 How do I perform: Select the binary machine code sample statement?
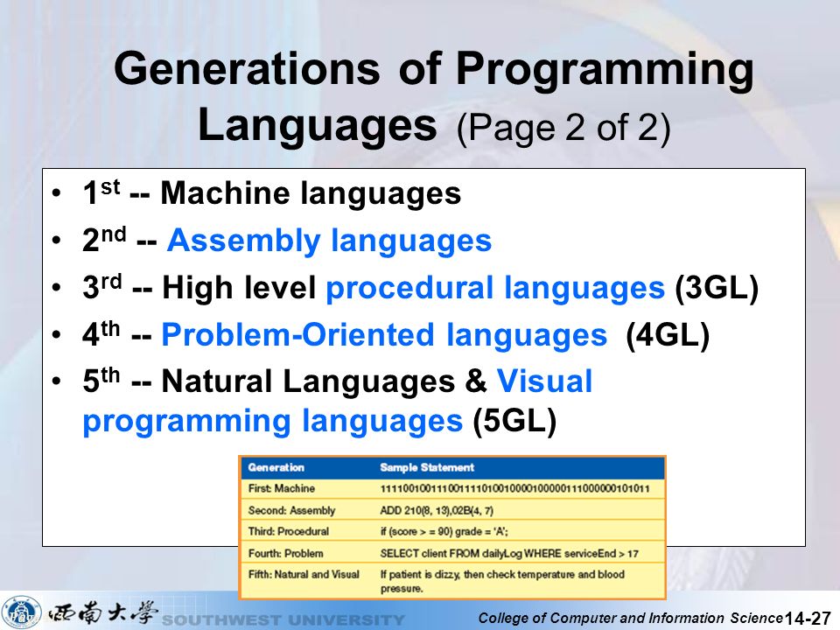pyautogui.click(x=514, y=488)
